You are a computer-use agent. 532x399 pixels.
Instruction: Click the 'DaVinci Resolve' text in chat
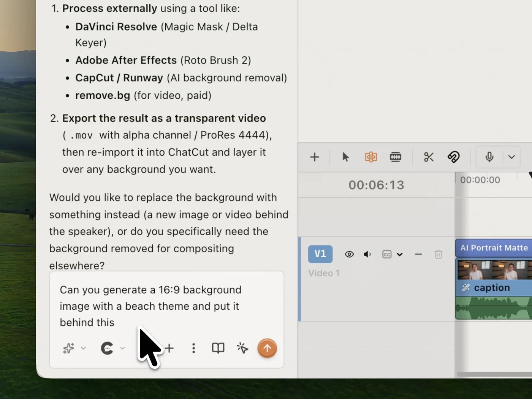coord(116,27)
